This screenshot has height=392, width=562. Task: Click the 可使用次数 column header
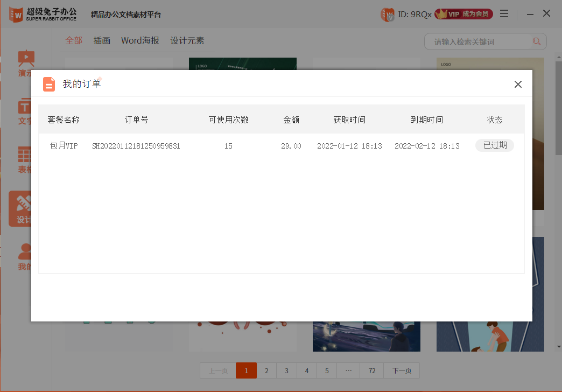tap(229, 120)
